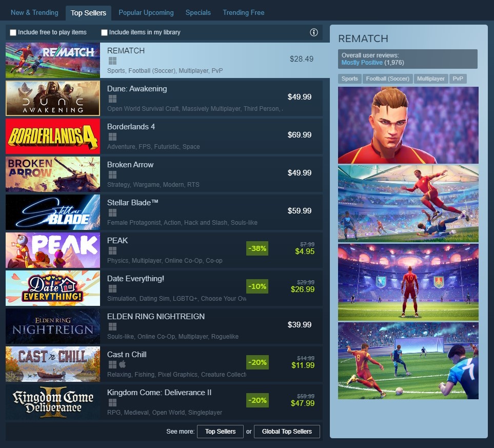Click the -10% discount badge on Date Everything!
Screen dimensions: 494x448
(x=257, y=286)
